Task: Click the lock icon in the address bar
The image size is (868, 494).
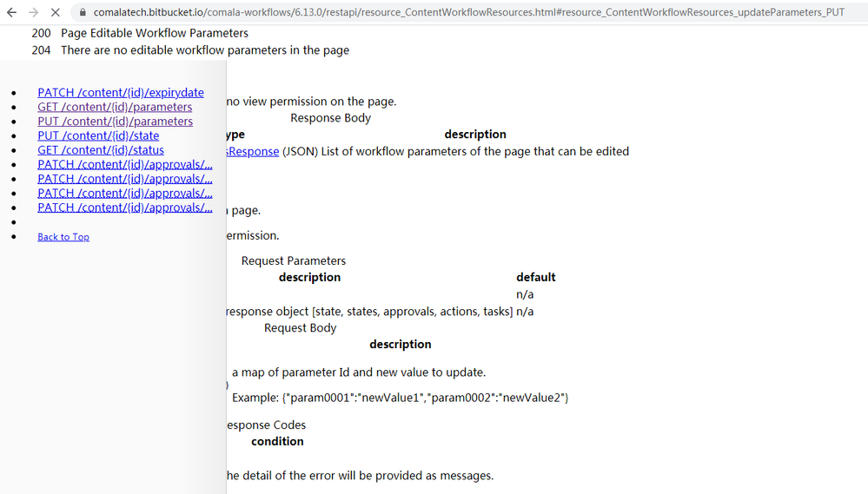Action: point(83,12)
